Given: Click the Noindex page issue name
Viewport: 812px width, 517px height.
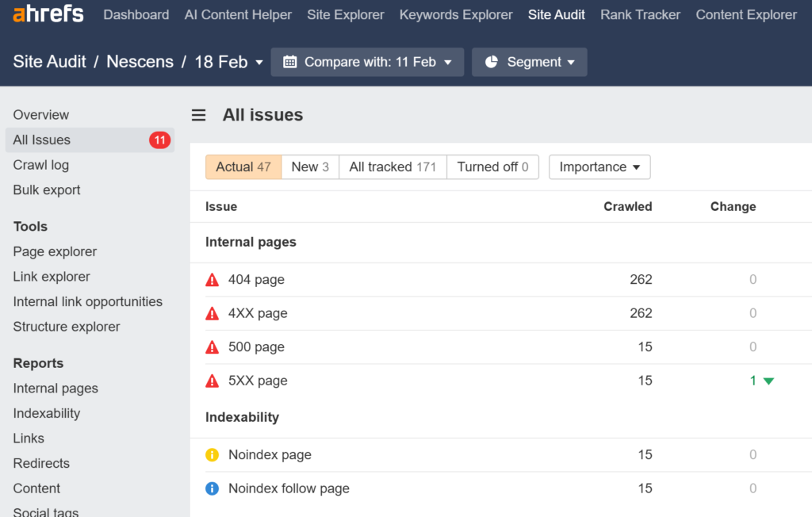Looking at the screenshot, I should pos(270,455).
